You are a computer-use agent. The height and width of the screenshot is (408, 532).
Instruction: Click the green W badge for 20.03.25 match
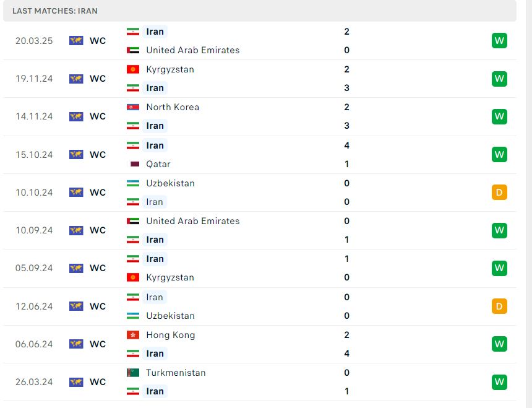click(x=499, y=41)
